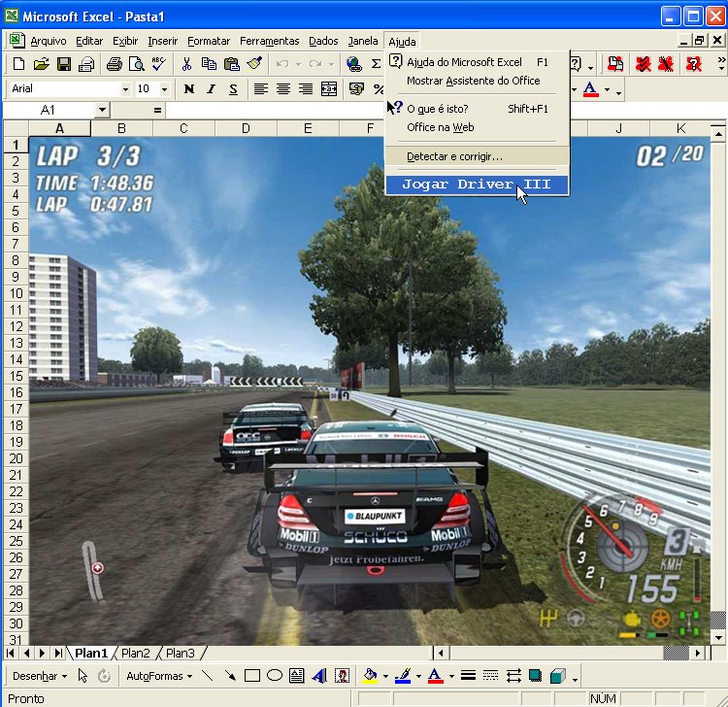Open the Dados menu

[x=323, y=42]
